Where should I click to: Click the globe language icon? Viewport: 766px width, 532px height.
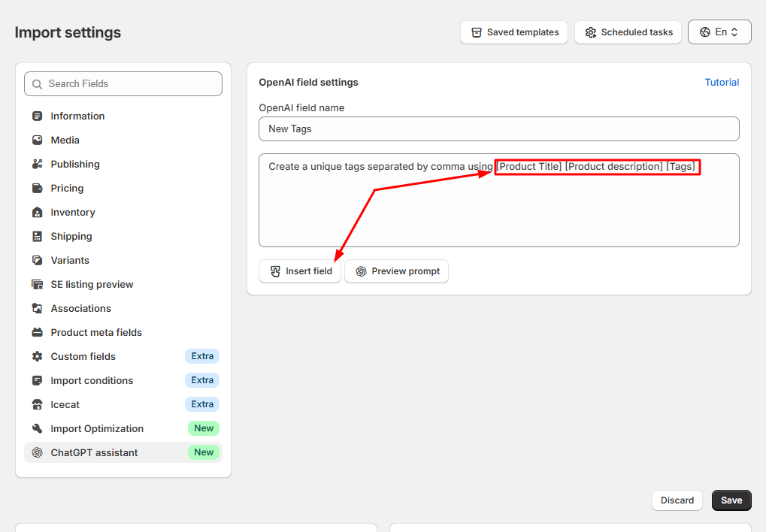pyautogui.click(x=705, y=32)
